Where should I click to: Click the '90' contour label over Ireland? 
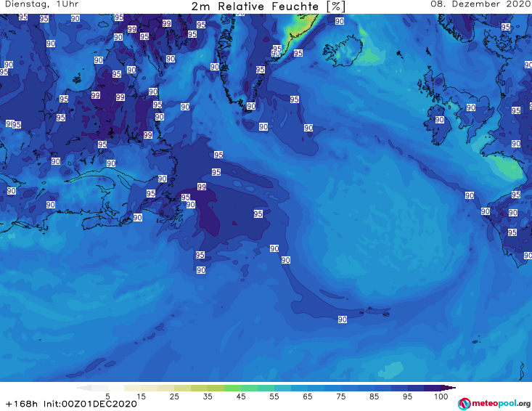point(439,120)
